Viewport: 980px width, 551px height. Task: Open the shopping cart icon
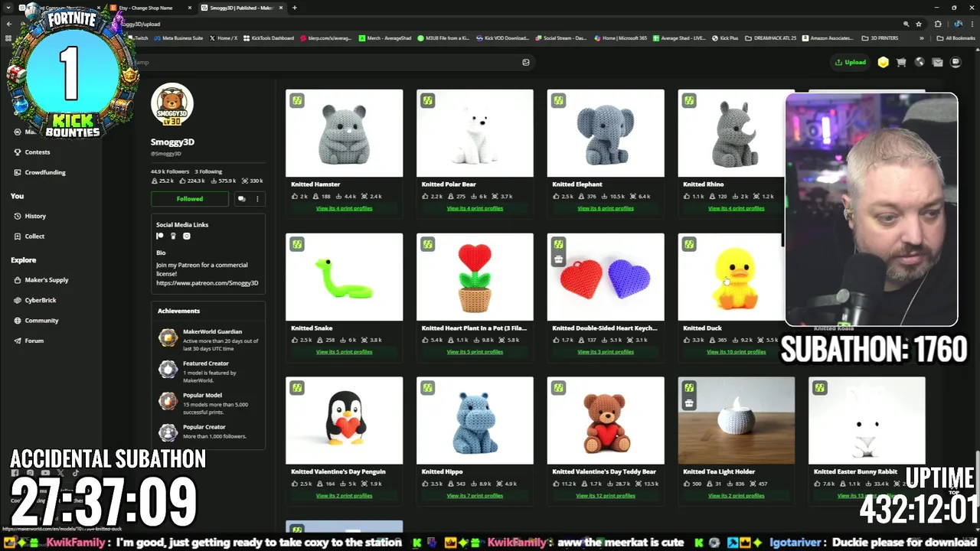pyautogui.click(x=901, y=63)
